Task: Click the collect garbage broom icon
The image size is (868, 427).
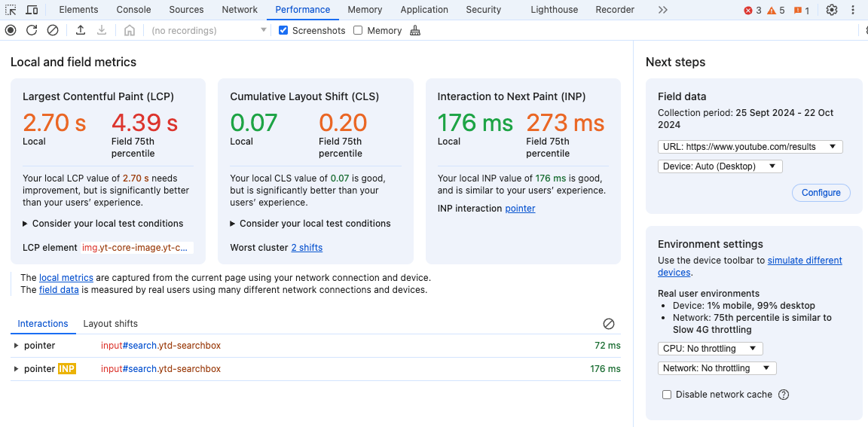Action: 415,30
